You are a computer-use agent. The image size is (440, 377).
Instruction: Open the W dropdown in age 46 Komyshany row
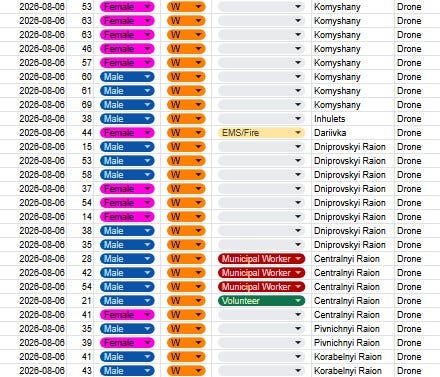[x=186, y=49]
